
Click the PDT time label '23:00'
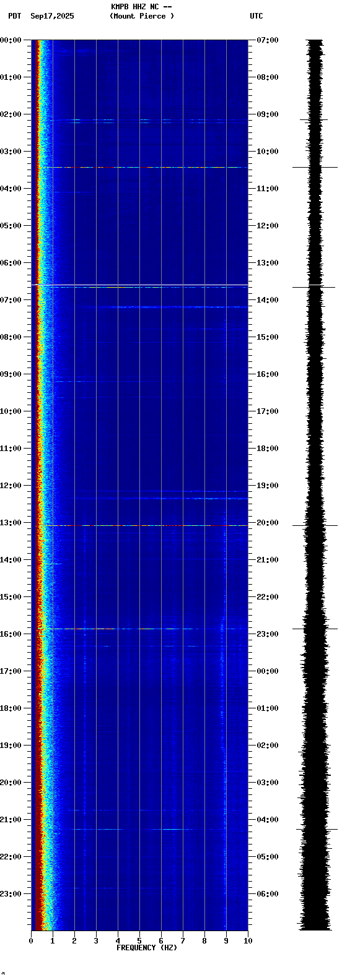(11, 894)
